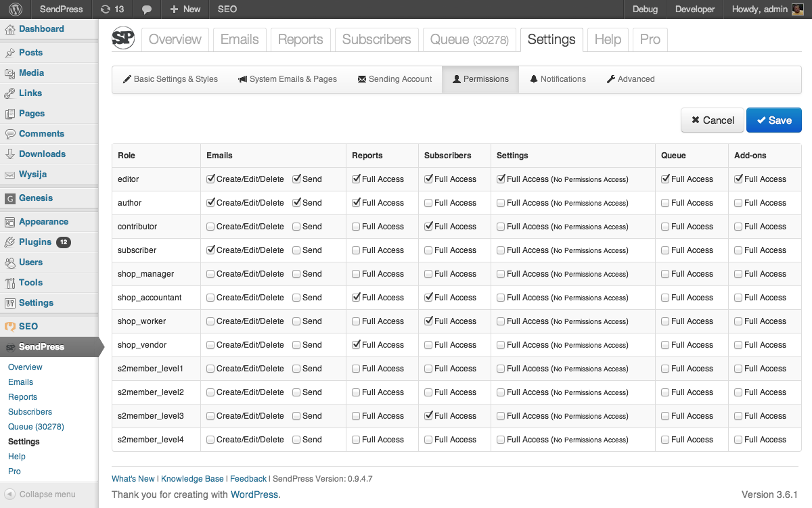812x508 pixels.
Task: Select the Sending Account sub-tab
Action: pos(394,79)
